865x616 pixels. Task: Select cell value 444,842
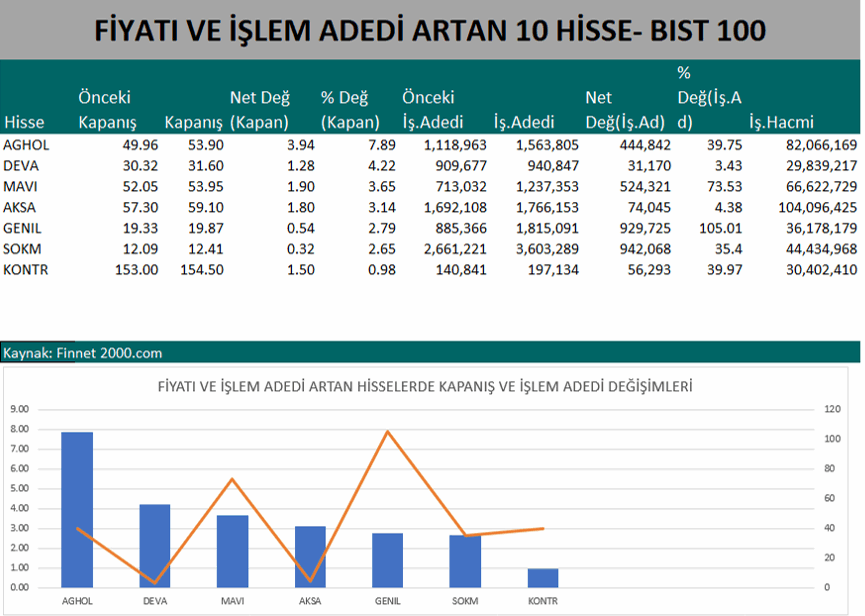[645, 145]
